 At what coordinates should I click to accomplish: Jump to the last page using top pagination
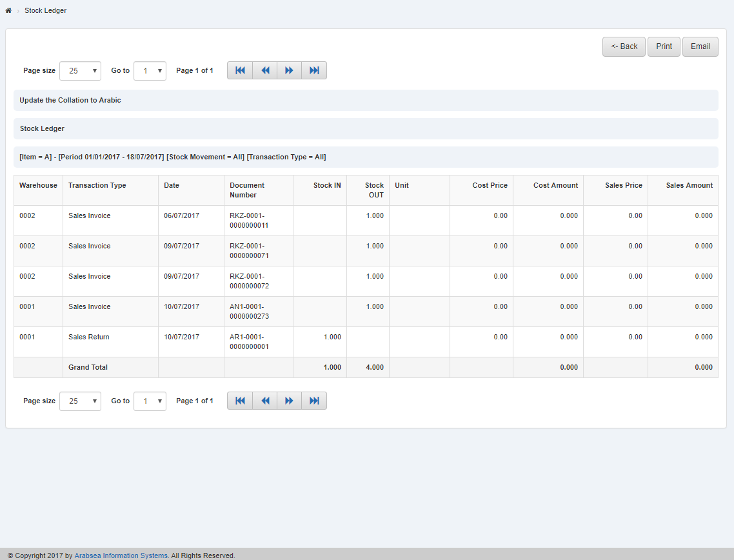313,70
